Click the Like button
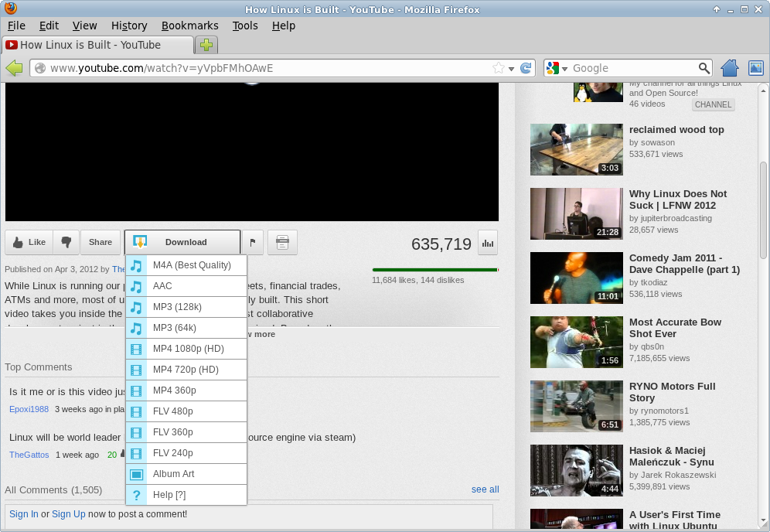 coord(29,242)
